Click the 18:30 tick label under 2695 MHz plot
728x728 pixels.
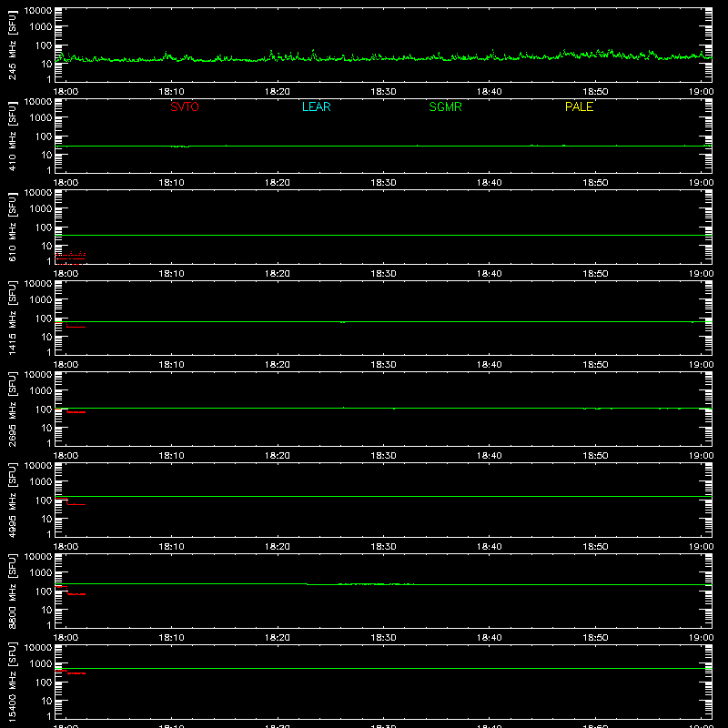[383, 456]
